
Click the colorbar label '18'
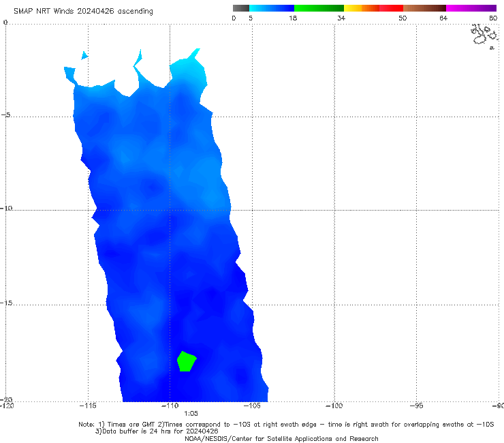pos(293,18)
